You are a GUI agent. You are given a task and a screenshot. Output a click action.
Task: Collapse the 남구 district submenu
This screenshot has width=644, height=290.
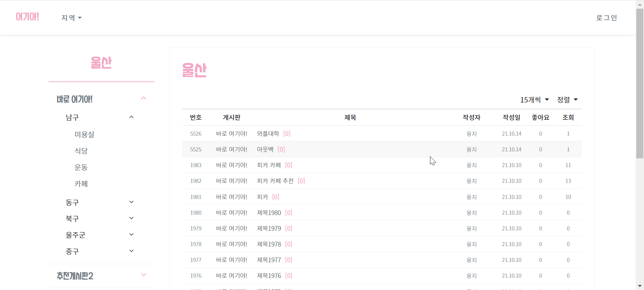(131, 117)
